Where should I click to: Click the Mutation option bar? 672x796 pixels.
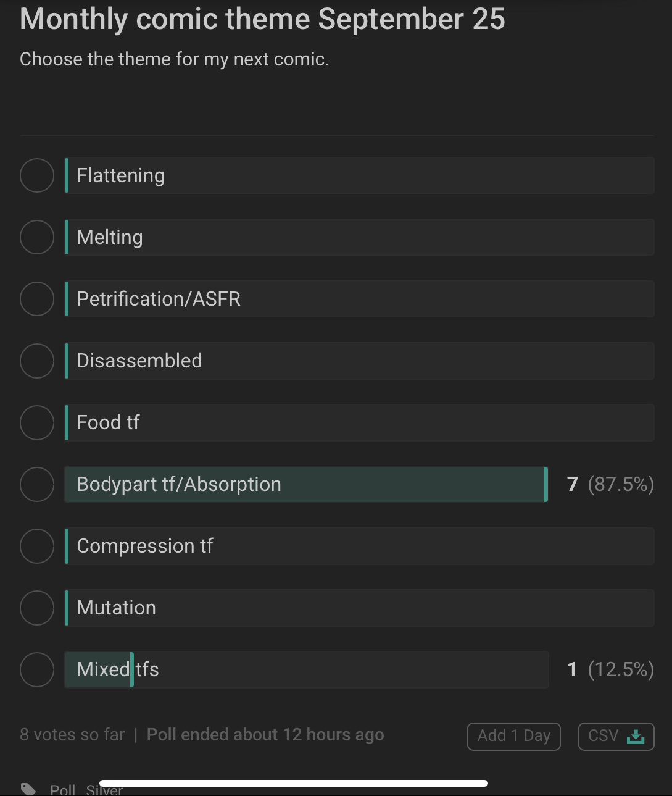(360, 608)
